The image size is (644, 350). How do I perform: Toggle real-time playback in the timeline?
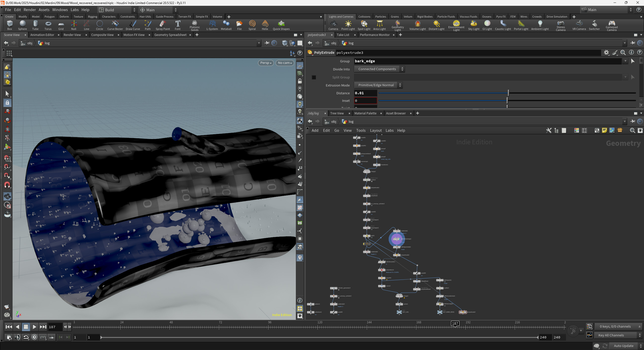coord(34,337)
